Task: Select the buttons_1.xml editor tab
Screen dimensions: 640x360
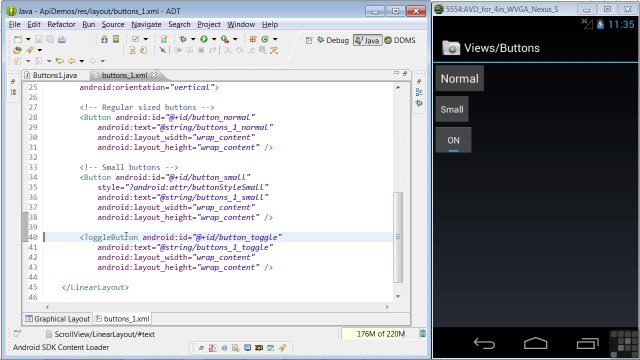Action: [124, 75]
